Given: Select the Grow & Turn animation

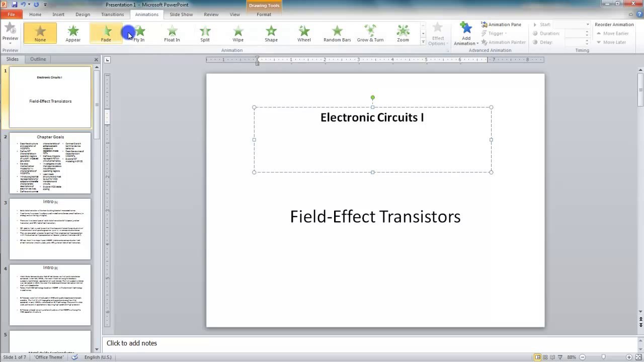Looking at the screenshot, I should click(370, 33).
